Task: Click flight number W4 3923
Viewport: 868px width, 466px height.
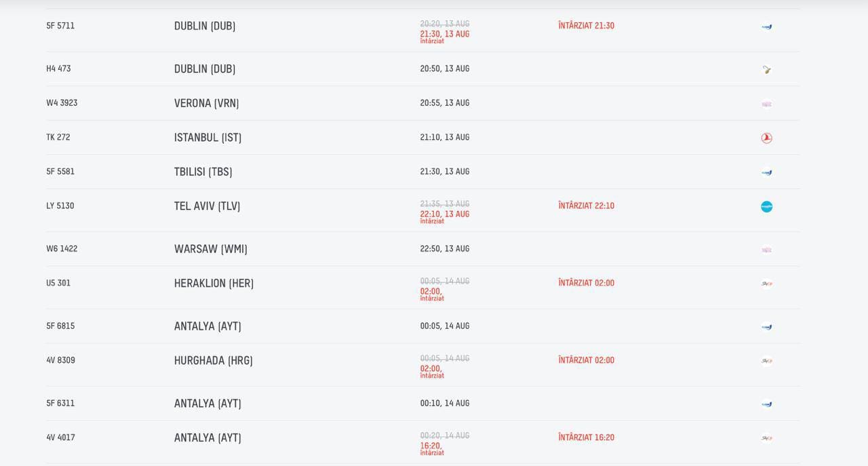Action: coord(62,103)
